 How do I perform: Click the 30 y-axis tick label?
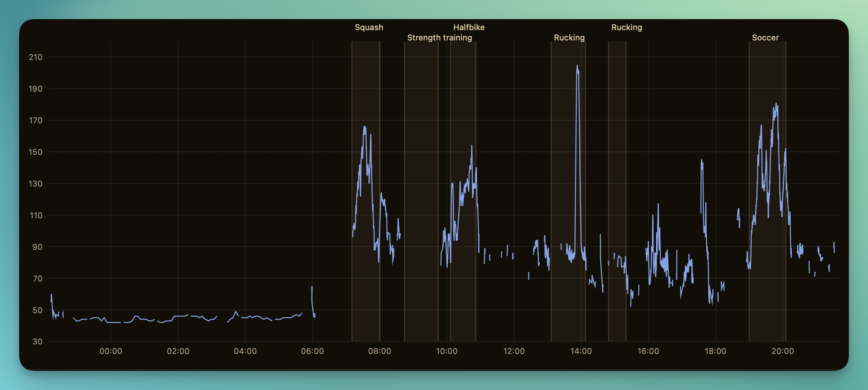37,341
